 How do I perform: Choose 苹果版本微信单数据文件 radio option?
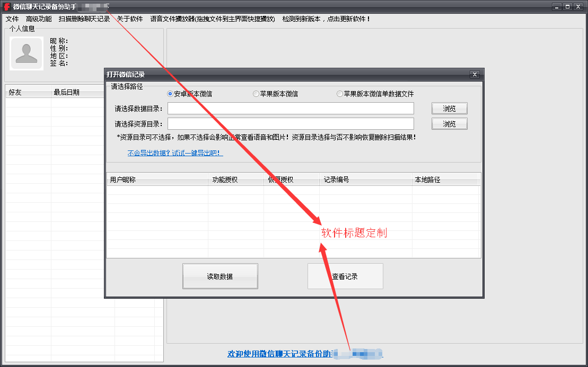tap(340, 94)
